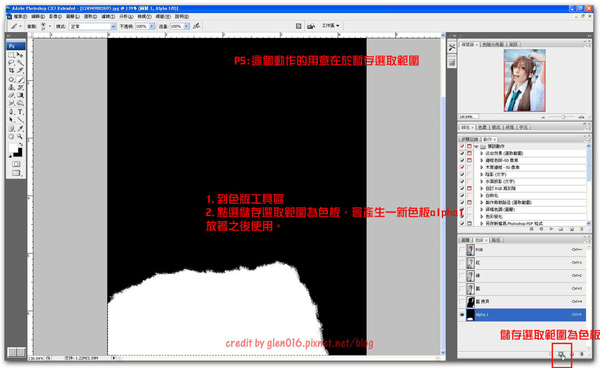Play the selected action
The width and height of the screenshot is (600, 368).
[x=551, y=229]
